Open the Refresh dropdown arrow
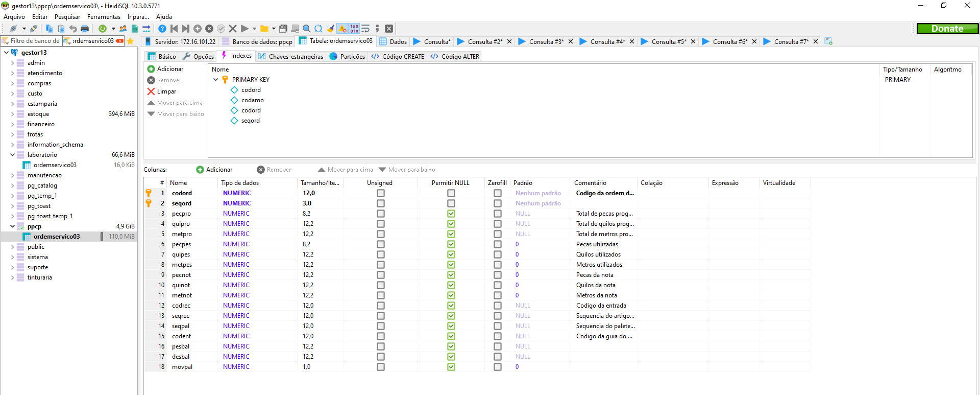The image size is (980, 395). pyautogui.click(x=113, y=29)
